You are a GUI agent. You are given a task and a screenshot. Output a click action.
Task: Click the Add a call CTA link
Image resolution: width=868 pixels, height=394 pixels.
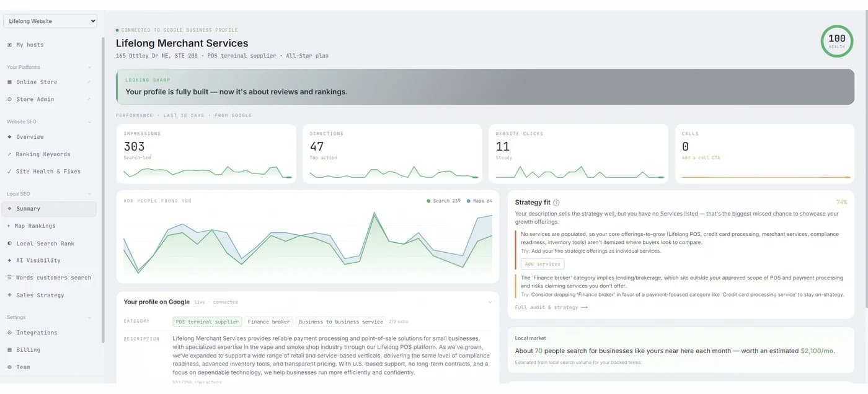click(701, 158)
